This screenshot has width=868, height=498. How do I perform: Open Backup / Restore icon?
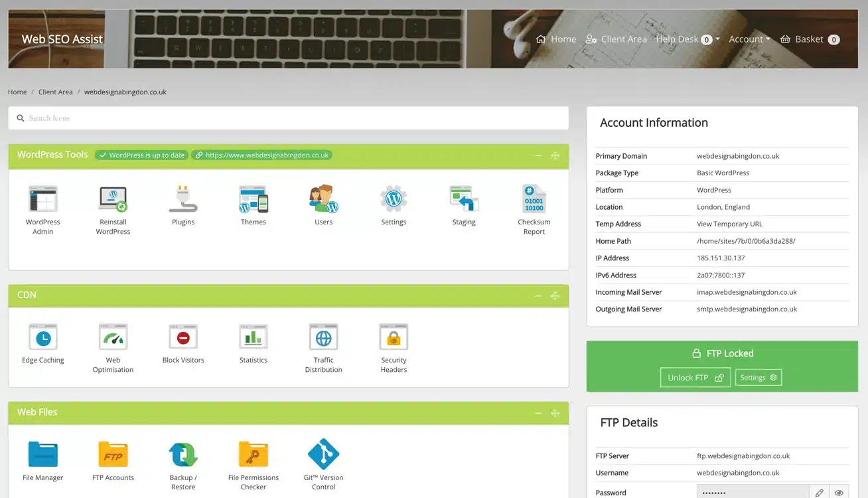point(183,454)
